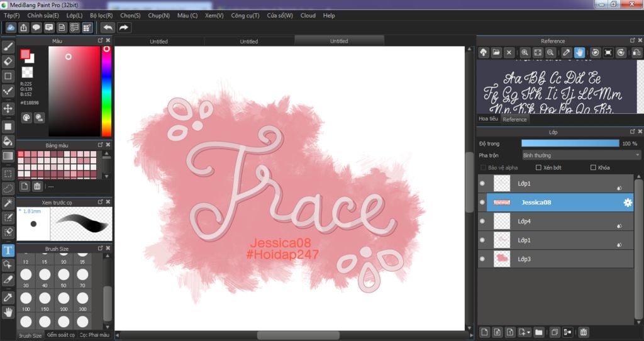Hide the Lớp4 layer

482,221
